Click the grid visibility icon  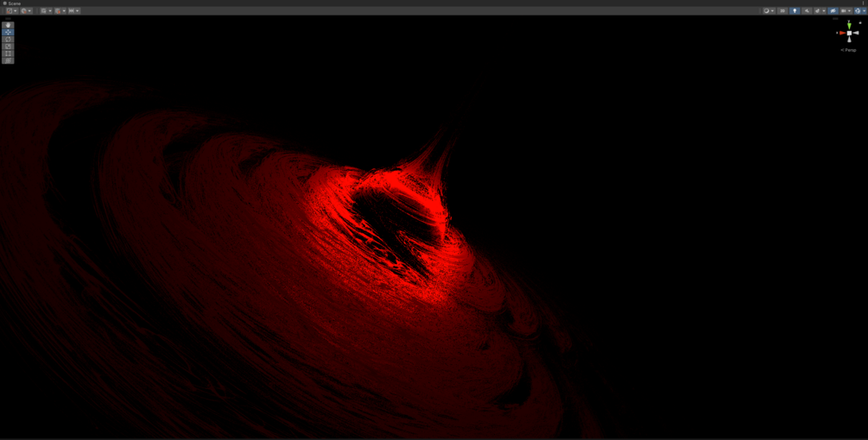coord(44,10)
